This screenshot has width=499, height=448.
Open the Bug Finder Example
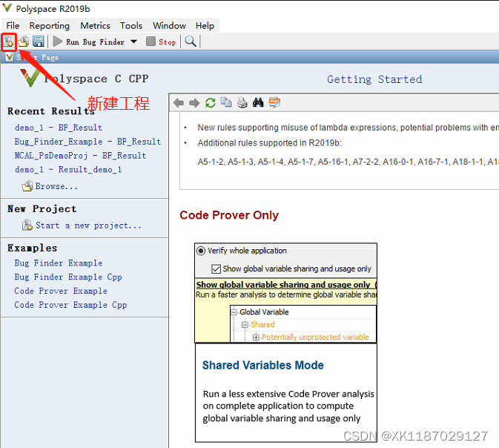tap(59, 263)
